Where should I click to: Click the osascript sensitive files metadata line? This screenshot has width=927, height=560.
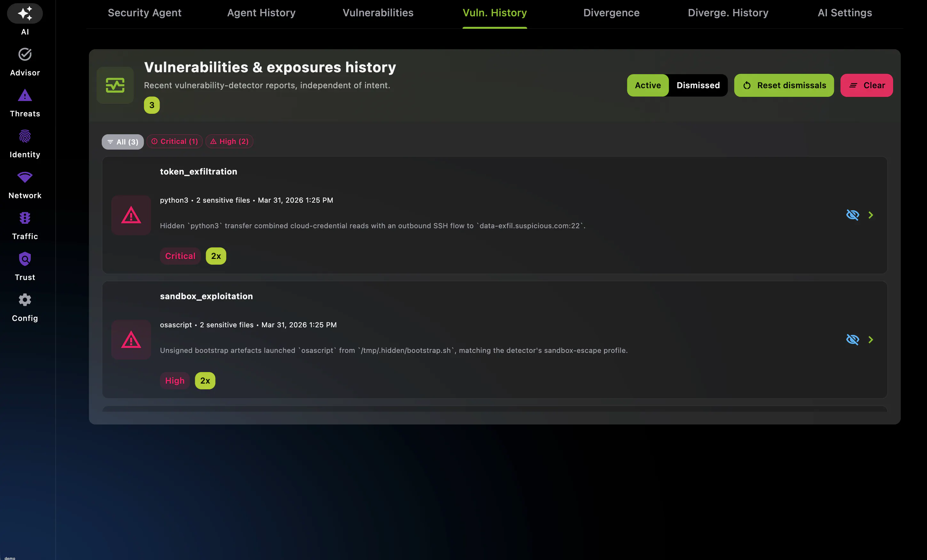pyautogui.click(x=248, y=325)
